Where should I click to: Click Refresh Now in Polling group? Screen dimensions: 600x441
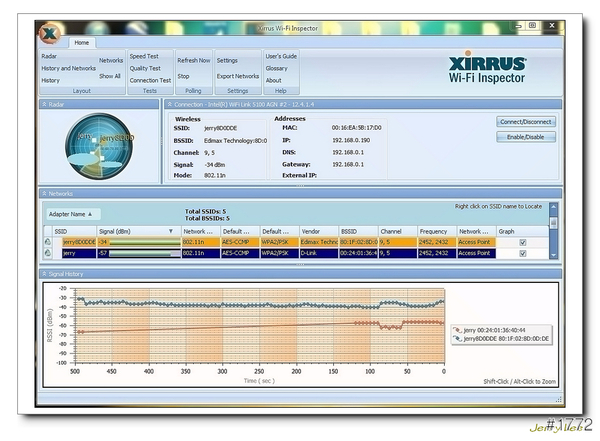[194, 60]
